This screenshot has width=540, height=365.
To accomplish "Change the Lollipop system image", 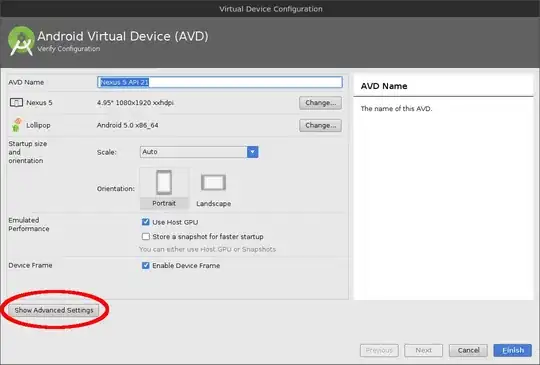I will (320, 125).
